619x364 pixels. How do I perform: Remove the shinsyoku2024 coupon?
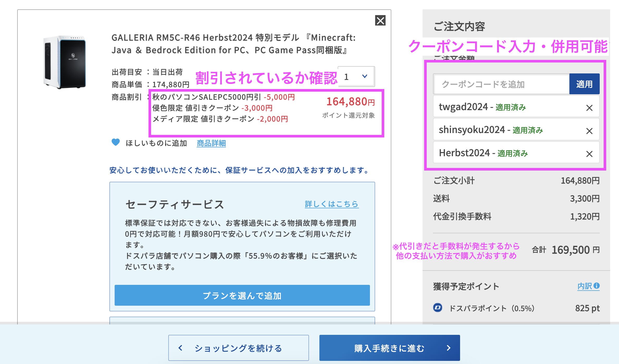tap(589, 131)
